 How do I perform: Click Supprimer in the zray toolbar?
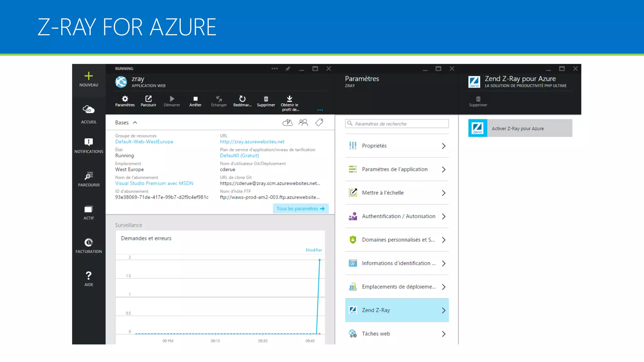point(266,101)
